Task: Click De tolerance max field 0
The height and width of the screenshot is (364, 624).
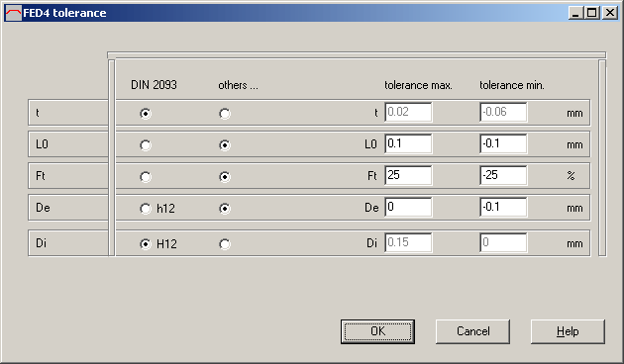Action: tap(408, 207)
